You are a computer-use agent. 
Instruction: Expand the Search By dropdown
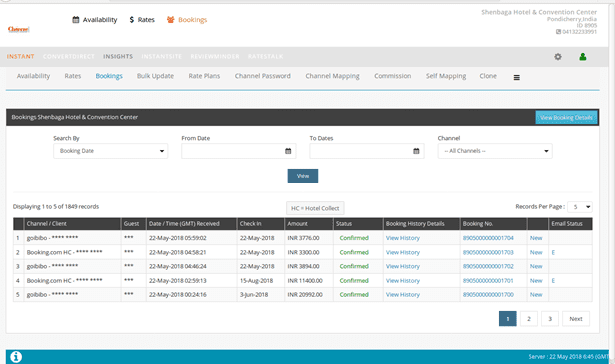pyautogui.click(x=111, y=151)
